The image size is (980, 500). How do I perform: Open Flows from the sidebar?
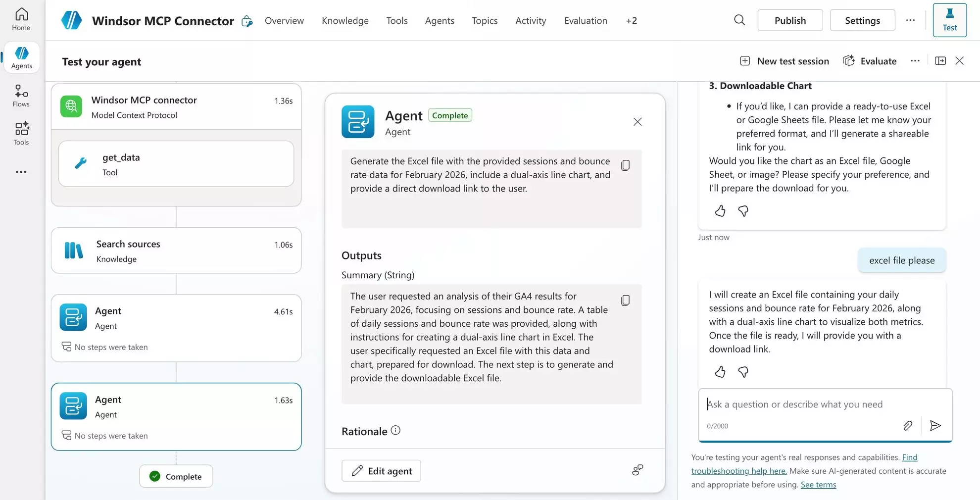click(20, 95)
